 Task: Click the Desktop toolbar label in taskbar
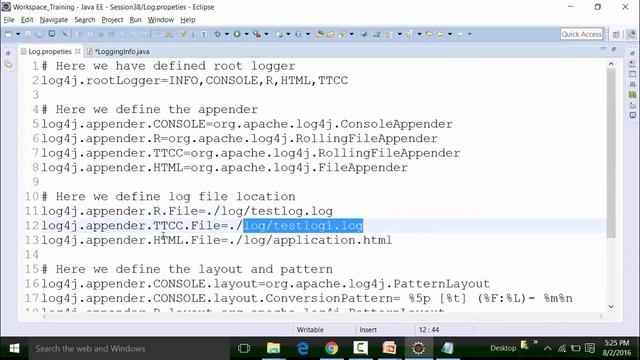503,348
